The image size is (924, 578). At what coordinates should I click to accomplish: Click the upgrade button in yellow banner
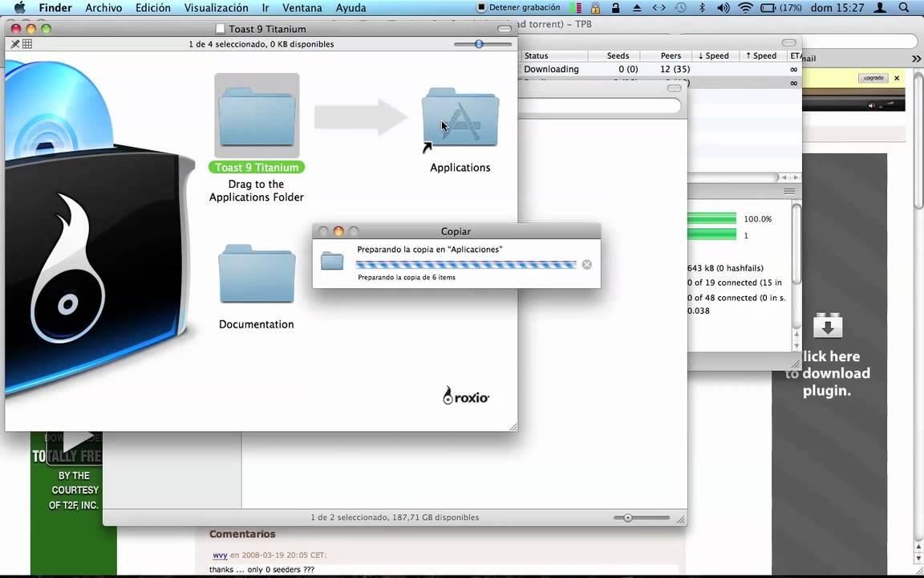point(873,78)
